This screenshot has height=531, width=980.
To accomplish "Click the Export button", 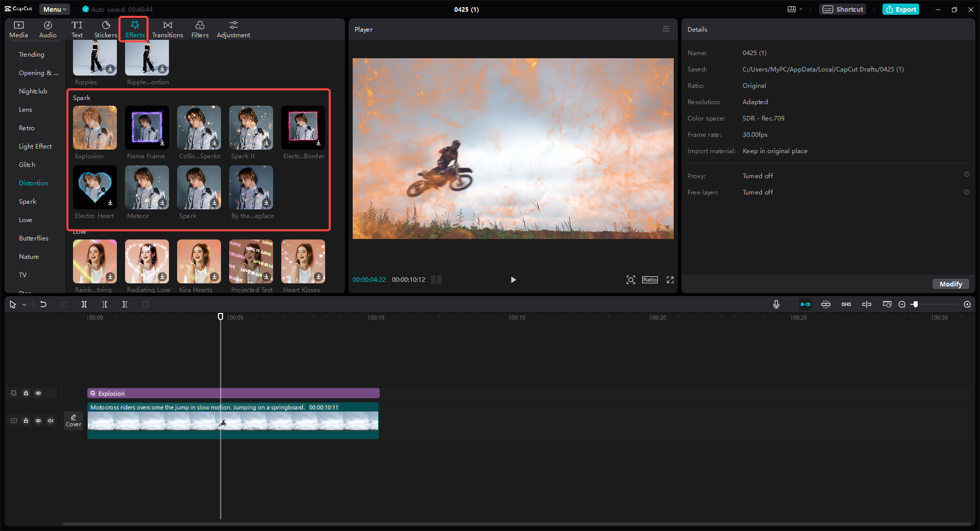I will (x=900, y=9).
